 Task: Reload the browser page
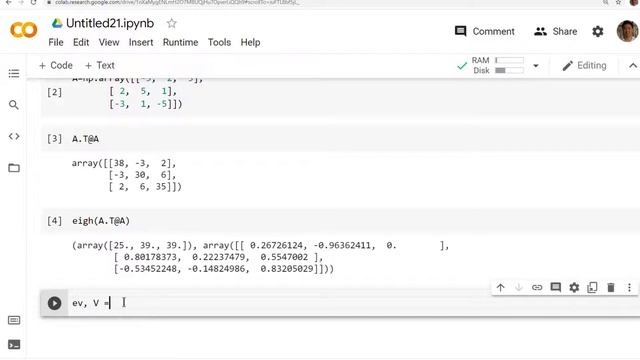[x=33, y=2]
